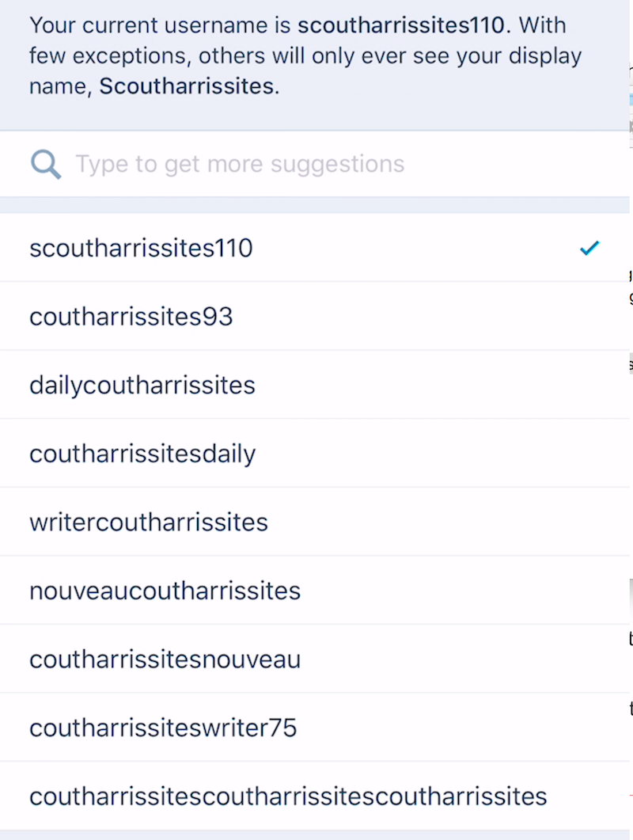This screenshot has width=633, height=840.
Task: Choose dailycoutharrissites from the suggestions
Action: pos(142,385)
